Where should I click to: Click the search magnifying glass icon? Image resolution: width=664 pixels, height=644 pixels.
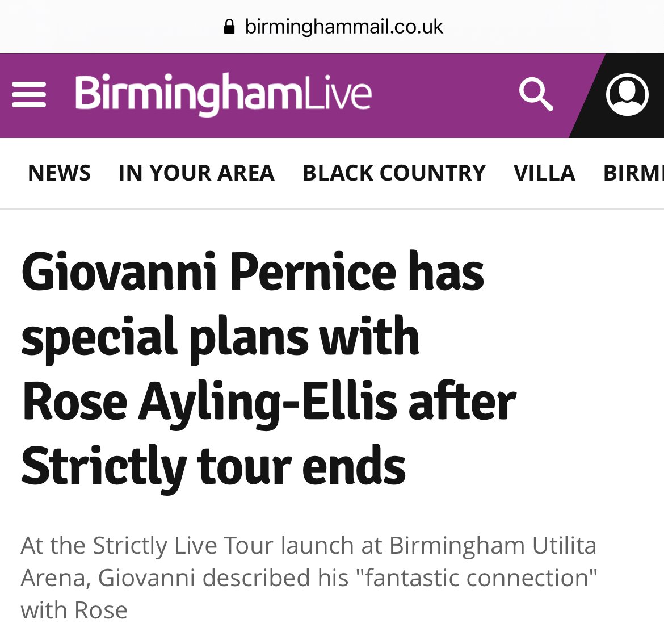[536, 94]
